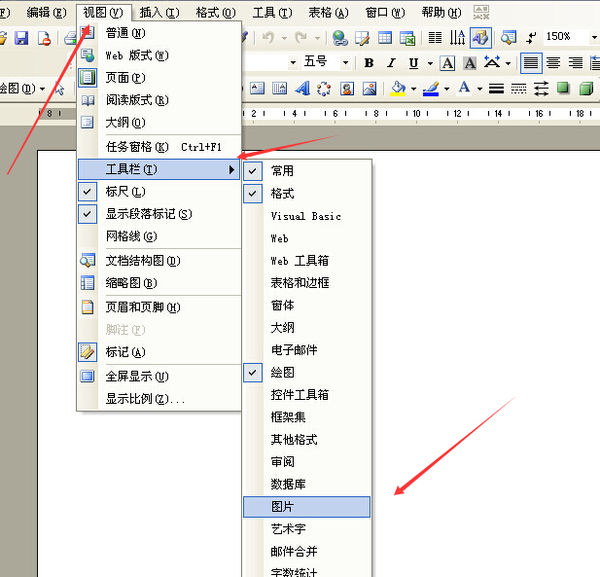Click the Insert WordArt icon
The height and width of the screenshot is (577, 600).
302,88
